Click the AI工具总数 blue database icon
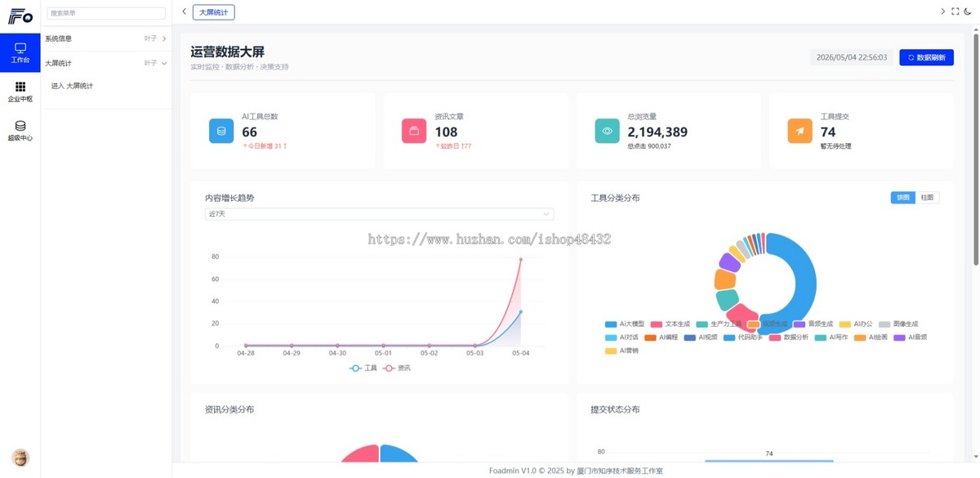This screenshot has height=478, width=980. 222,131
